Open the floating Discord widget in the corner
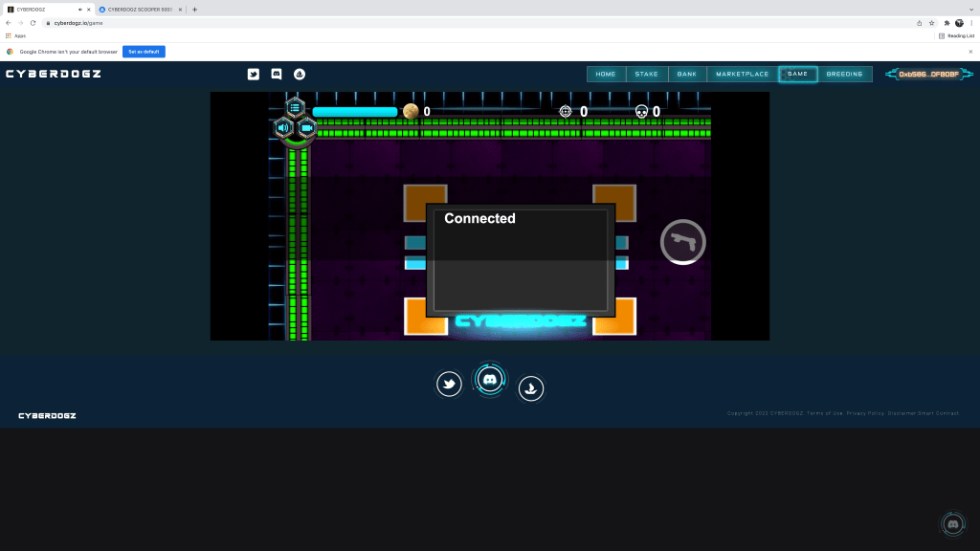980x551 pixels. [x=952, y=523]
